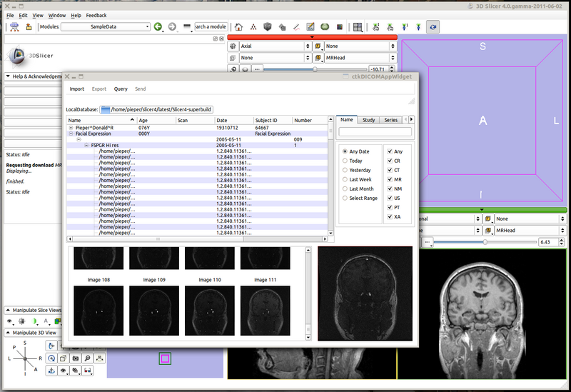Uncheck the CT modality checkbox
This screenshot has width=571, height=392.
390,170
